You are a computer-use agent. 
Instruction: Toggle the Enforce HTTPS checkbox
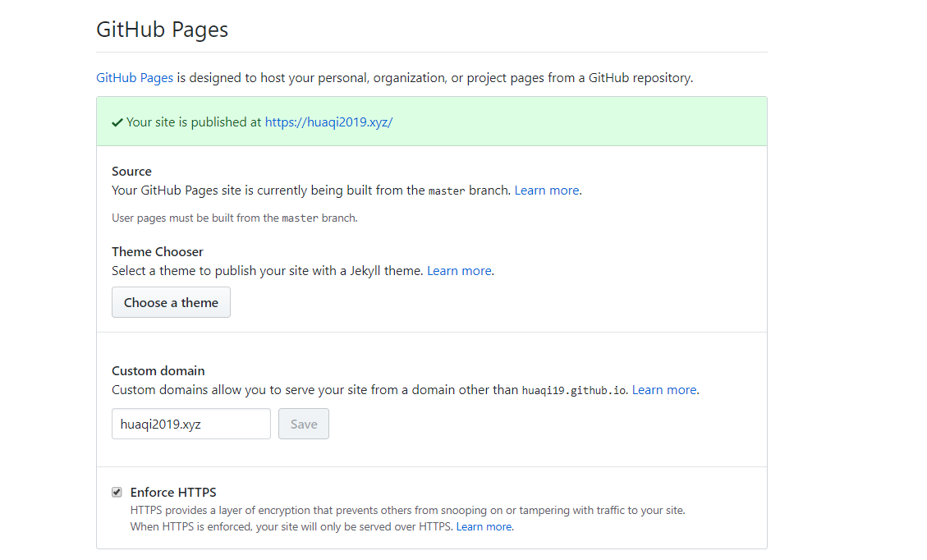point(117,492)
